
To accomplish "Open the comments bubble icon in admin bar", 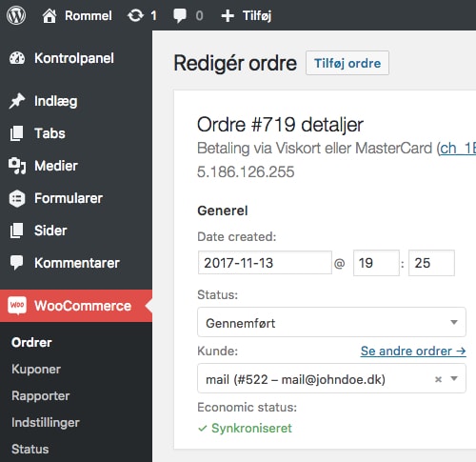I will (x=180, y=16).
